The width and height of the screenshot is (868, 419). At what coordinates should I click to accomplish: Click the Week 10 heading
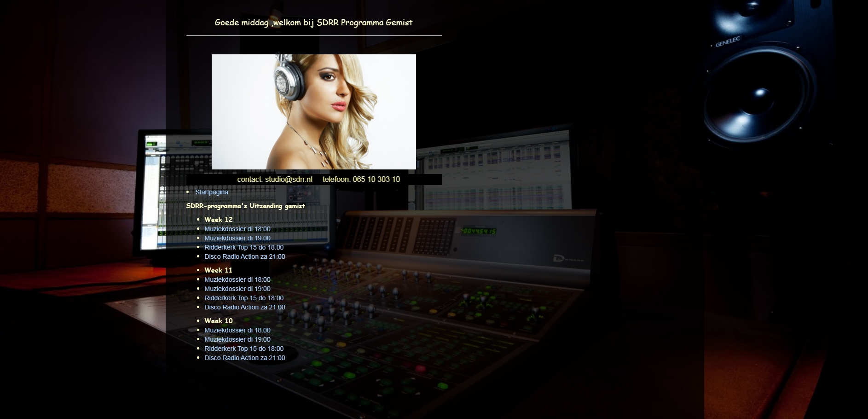click(218, 321)
